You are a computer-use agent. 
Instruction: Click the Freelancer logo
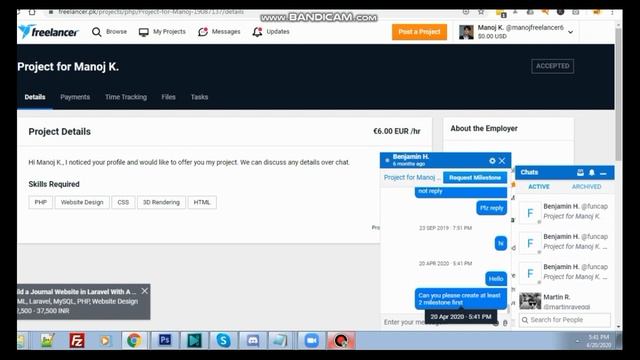pyautogui.click(x=48, y=31)
